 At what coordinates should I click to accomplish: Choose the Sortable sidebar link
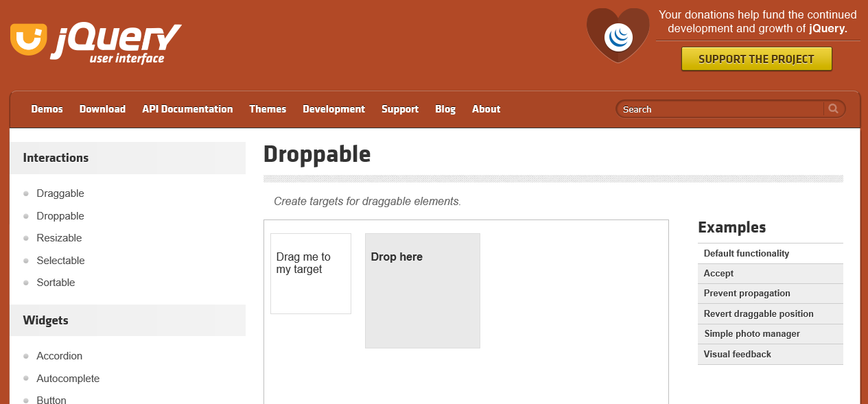point(56,283)
